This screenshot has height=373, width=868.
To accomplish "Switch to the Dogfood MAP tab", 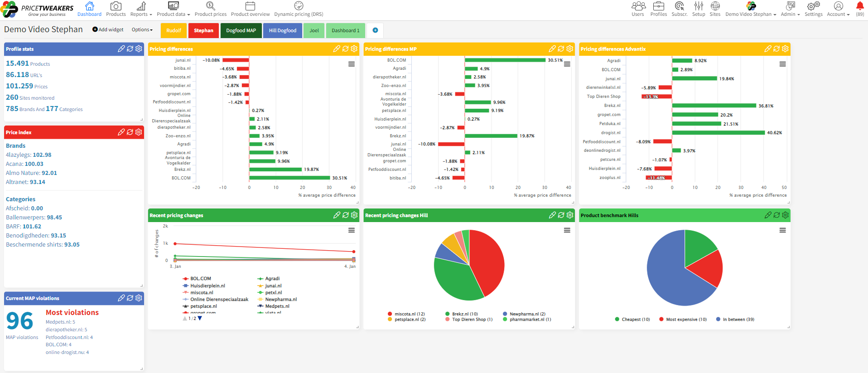I will (241, 30).
